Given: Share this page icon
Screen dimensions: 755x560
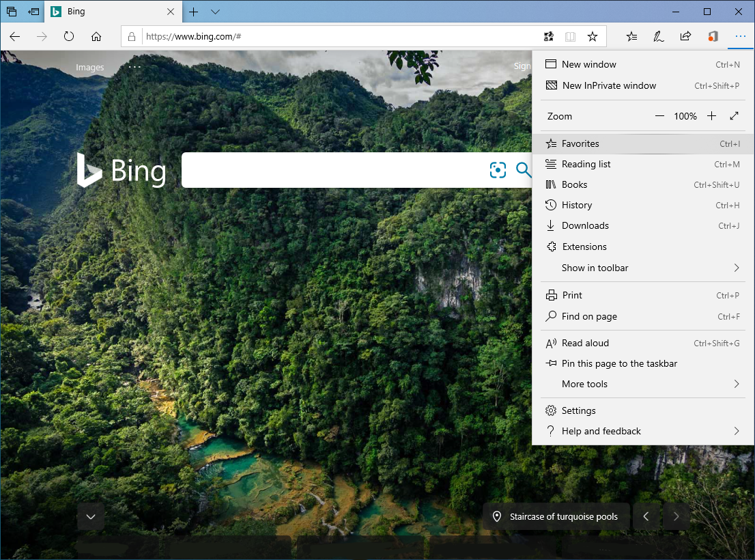Looking at the screenshot, I should point(685,36).
